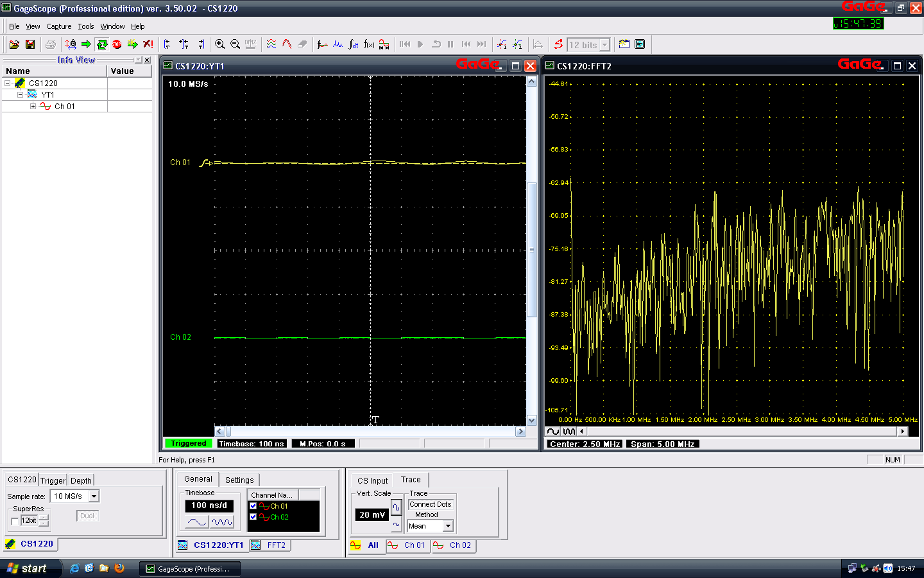Open the Capture menu
This screenshot has height=578, width=924.
[x=58, y=26]
